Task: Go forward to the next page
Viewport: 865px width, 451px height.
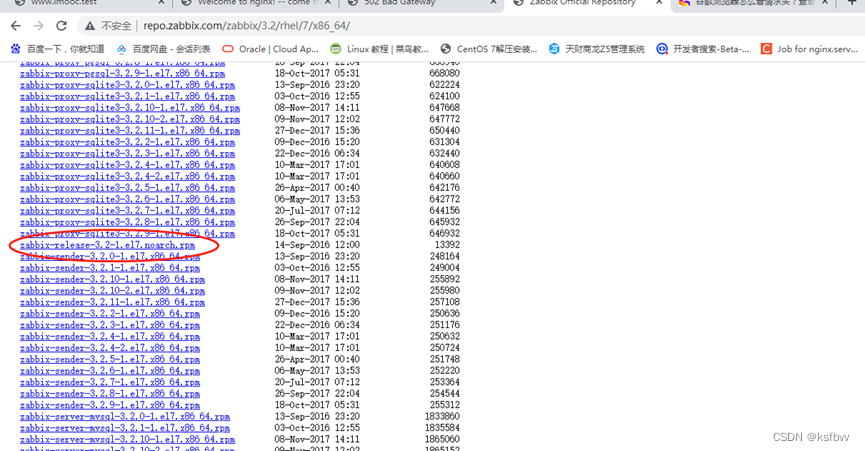Action: point(38,26)
